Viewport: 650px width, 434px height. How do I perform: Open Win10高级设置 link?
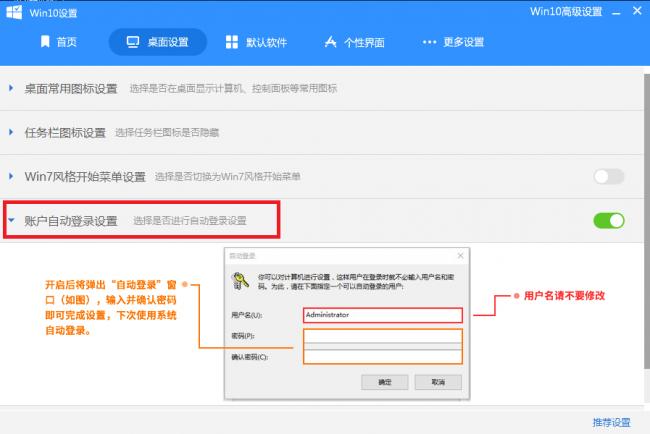coord(566,12)
